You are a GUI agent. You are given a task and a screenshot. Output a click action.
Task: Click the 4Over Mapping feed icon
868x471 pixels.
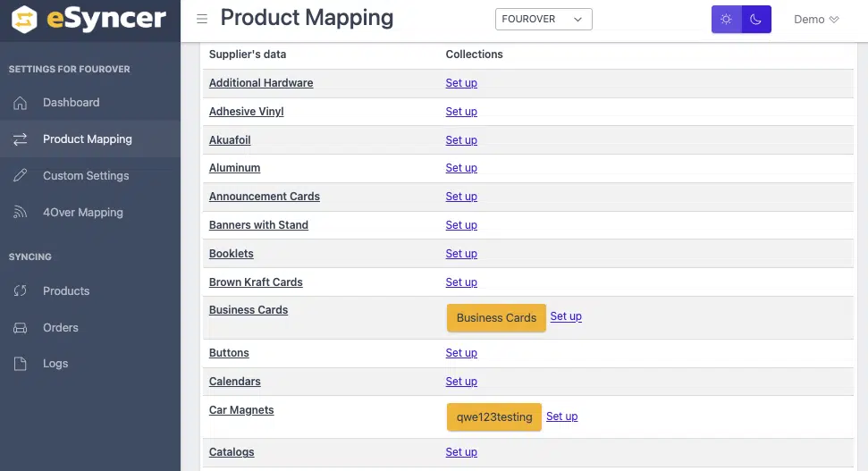(20, 213)
